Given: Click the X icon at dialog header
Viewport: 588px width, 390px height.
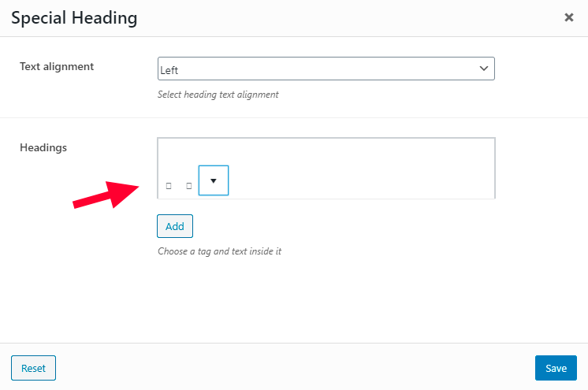Looking at the screenshot, I should click(569, 17).
